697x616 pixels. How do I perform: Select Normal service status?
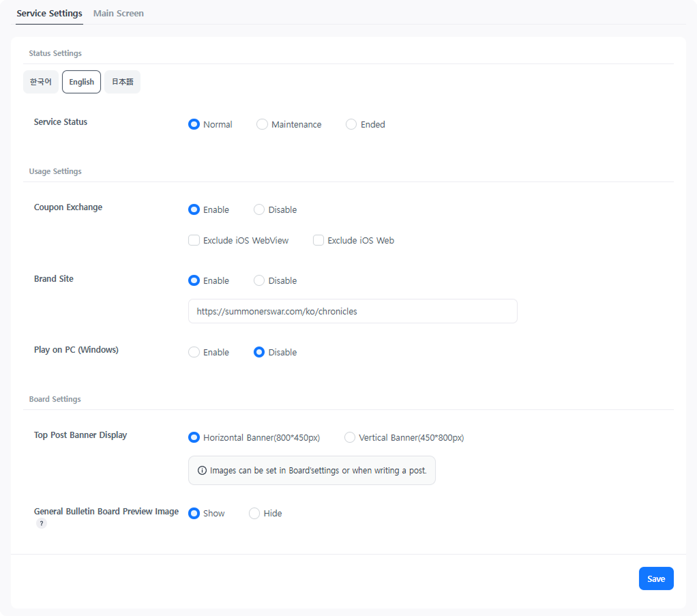point(194,125)
